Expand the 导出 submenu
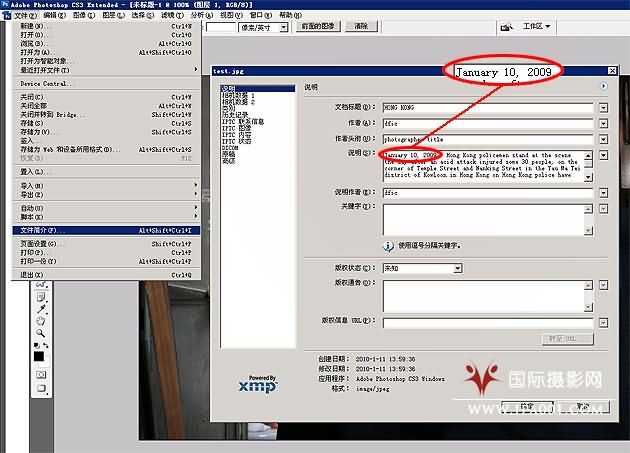630x453 pixels. pos(106,195)
